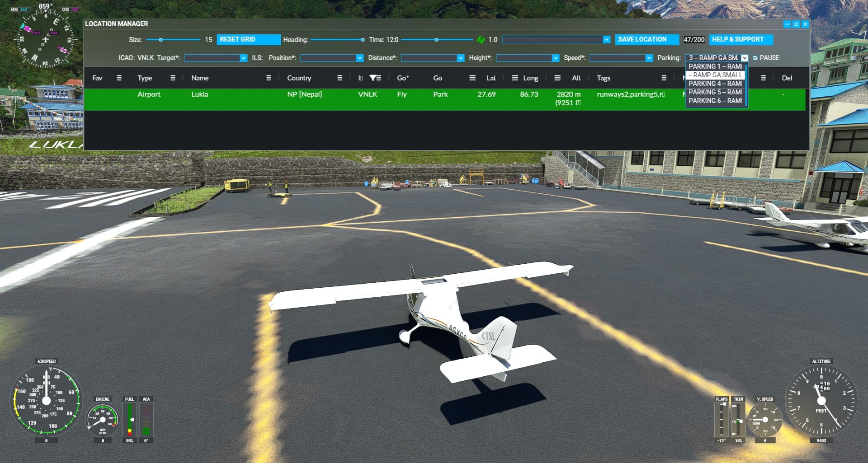Open the Long column menu icon
The height and width of the screenshot is (463, 868).
pos(515,78)
